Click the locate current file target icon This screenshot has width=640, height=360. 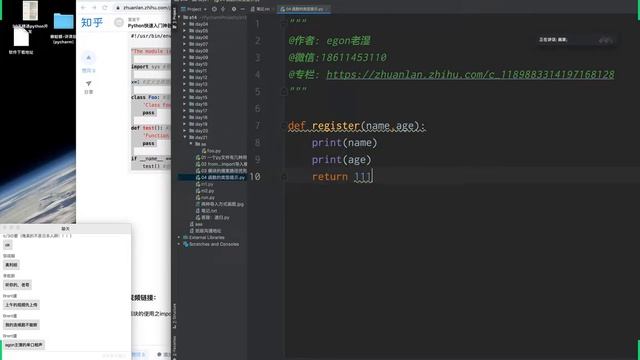pyautogui.click(x=214, y=9)
